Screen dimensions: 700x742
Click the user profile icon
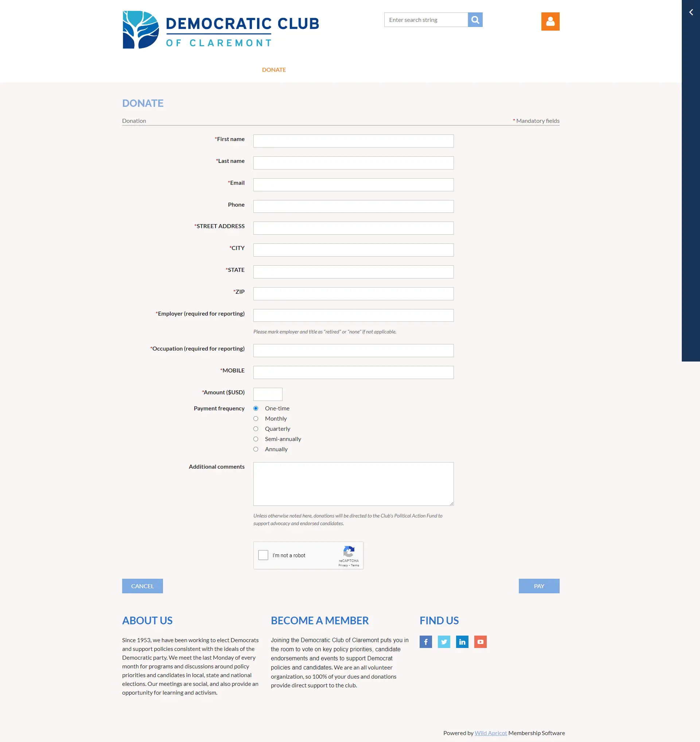pos(551,21)
